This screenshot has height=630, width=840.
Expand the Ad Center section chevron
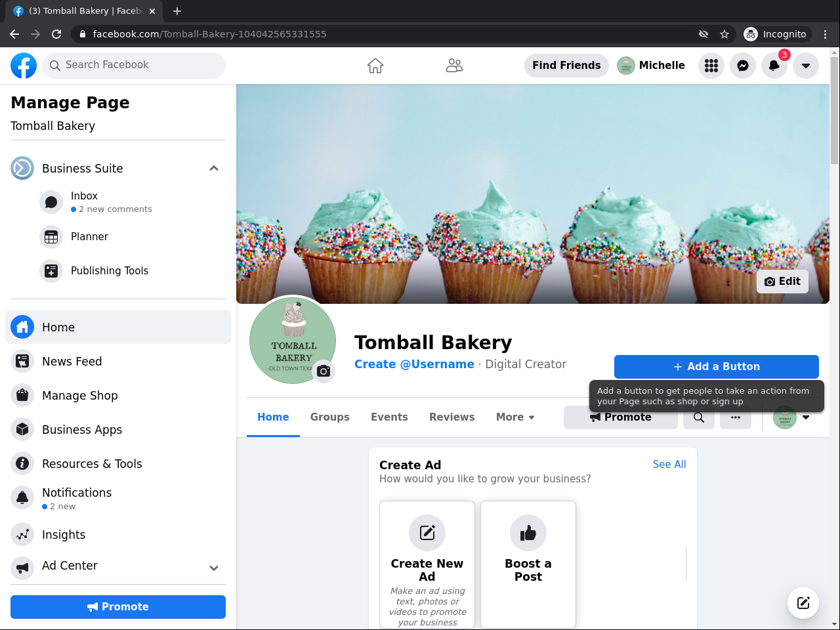tap(214, 568)
